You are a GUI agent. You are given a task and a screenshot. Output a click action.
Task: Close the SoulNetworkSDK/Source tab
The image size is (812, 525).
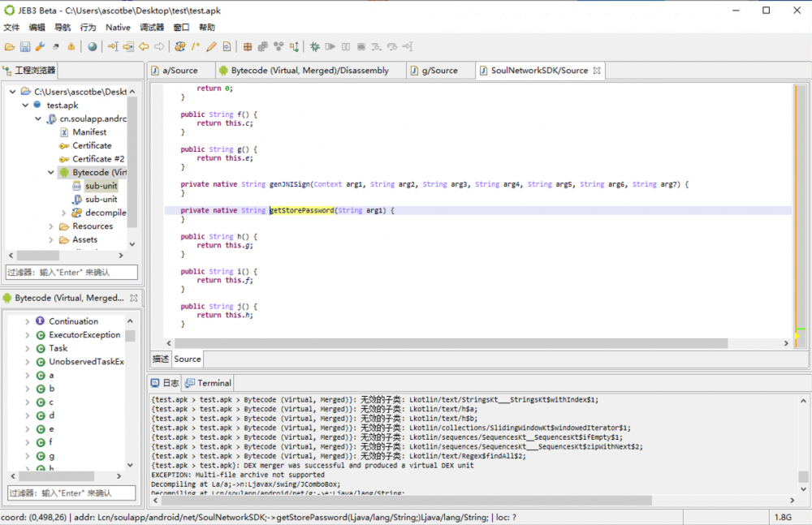[597, 71]
